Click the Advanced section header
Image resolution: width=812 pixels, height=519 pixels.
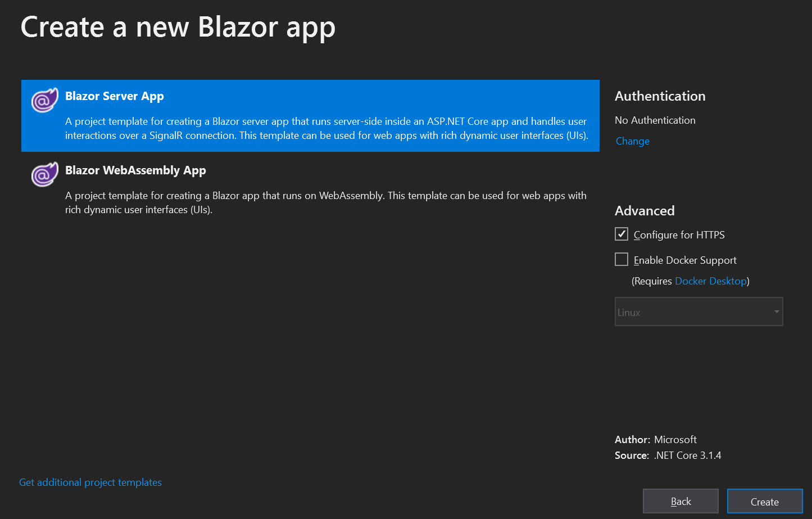click(645, 210)
